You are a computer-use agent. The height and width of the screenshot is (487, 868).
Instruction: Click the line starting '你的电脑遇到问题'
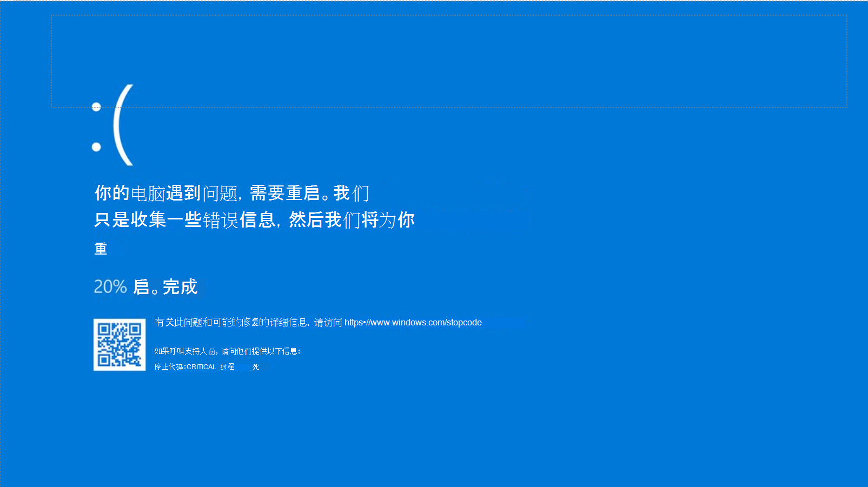232,193
